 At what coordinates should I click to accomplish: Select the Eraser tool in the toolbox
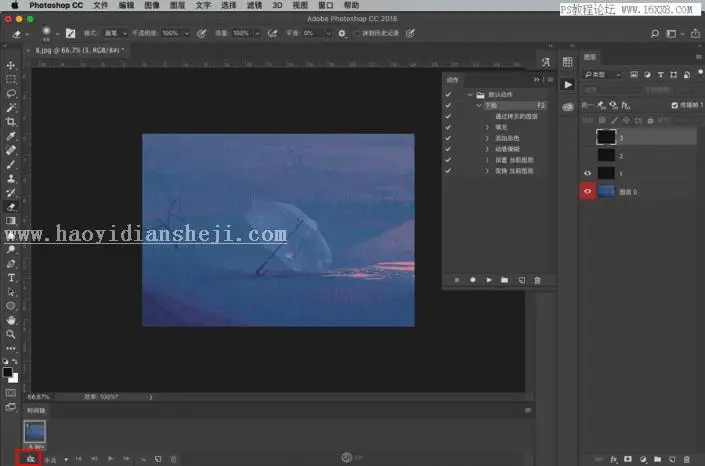[x=11, y=207]
